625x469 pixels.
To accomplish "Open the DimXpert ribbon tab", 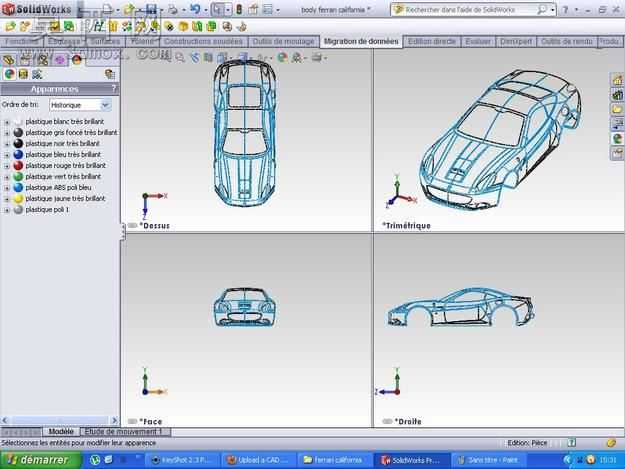I will tap(516, 41).
